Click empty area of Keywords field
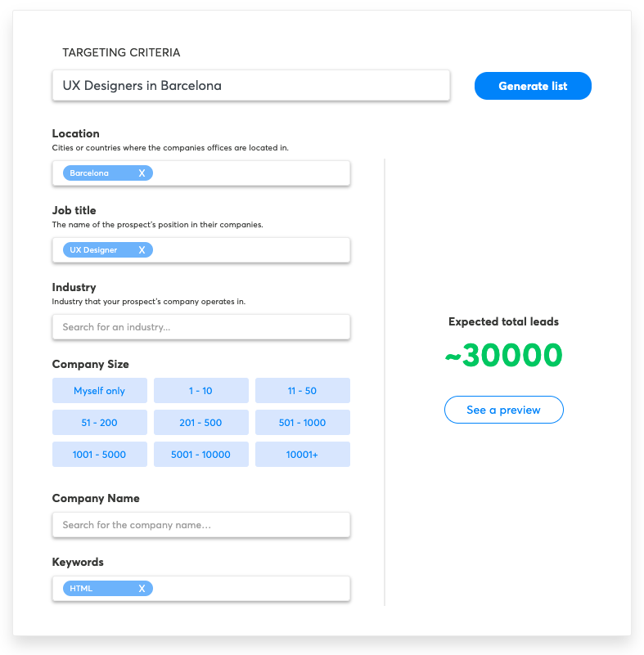The image size is (644, 655). (250, 588)
